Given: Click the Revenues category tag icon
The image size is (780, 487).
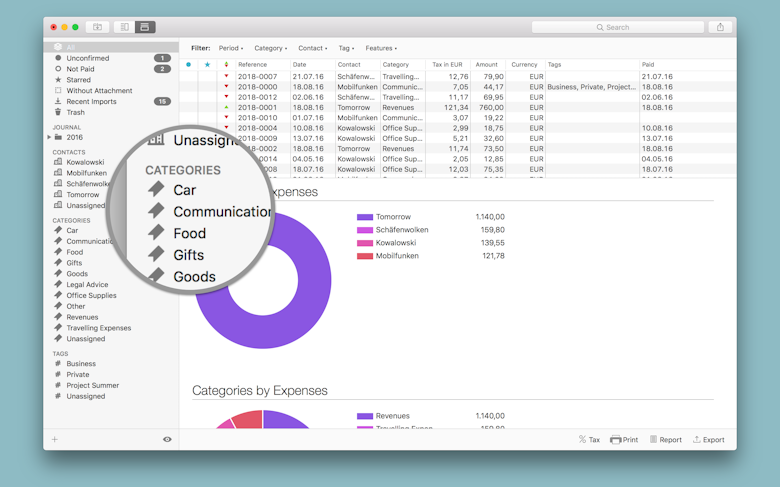Looking at the screenshot, I should point(58,317).
